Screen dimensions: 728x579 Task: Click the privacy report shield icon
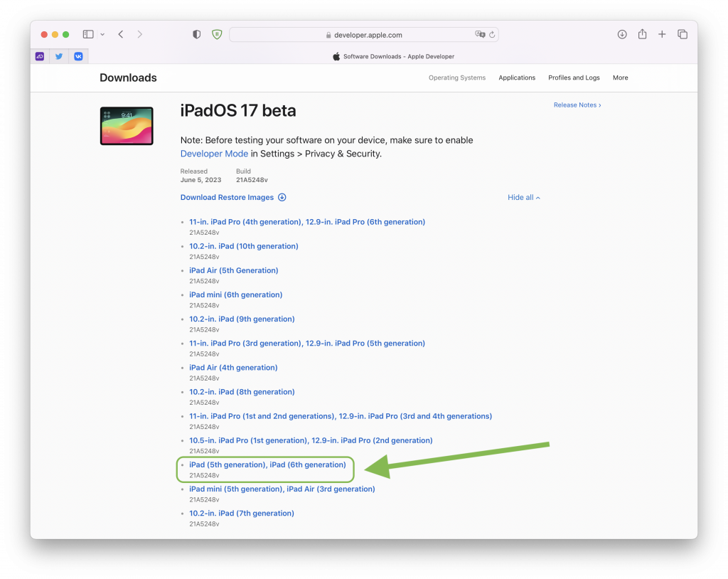197,34
